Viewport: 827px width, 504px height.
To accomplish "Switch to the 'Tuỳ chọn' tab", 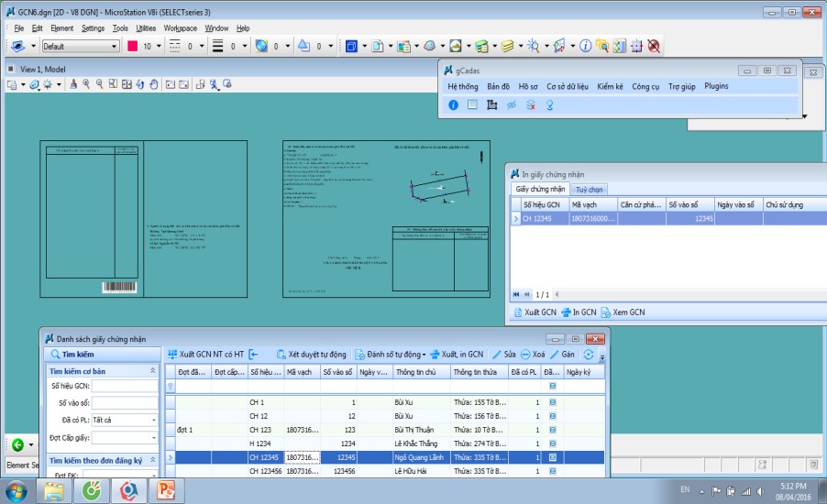I will (x=590, y=189).
